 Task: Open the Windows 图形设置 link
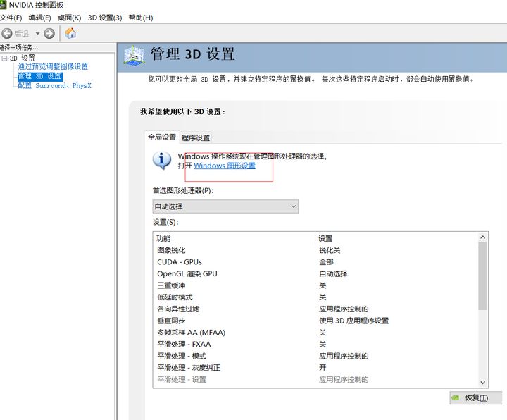pyautogui.click(x=225, y=166)
